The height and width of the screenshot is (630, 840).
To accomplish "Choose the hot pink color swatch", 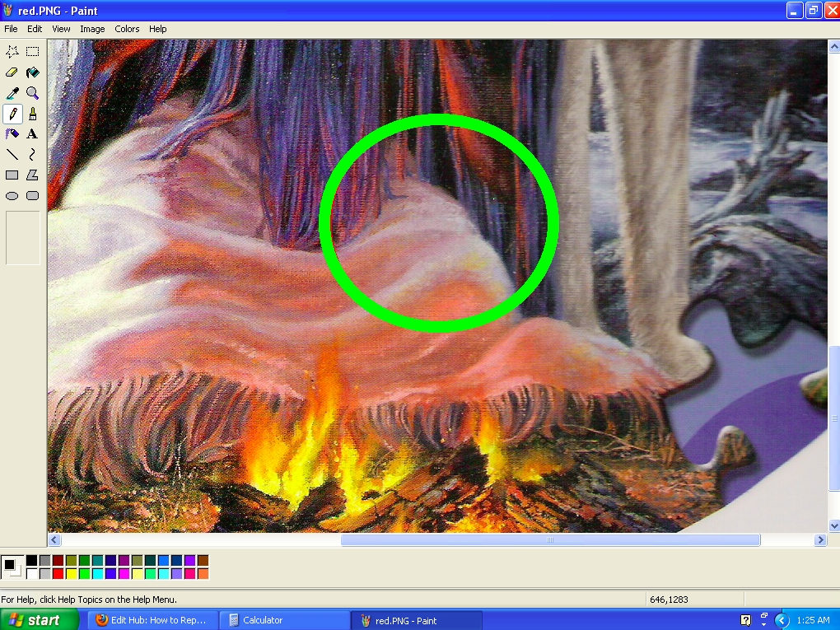I will click(x=189, y=574).
